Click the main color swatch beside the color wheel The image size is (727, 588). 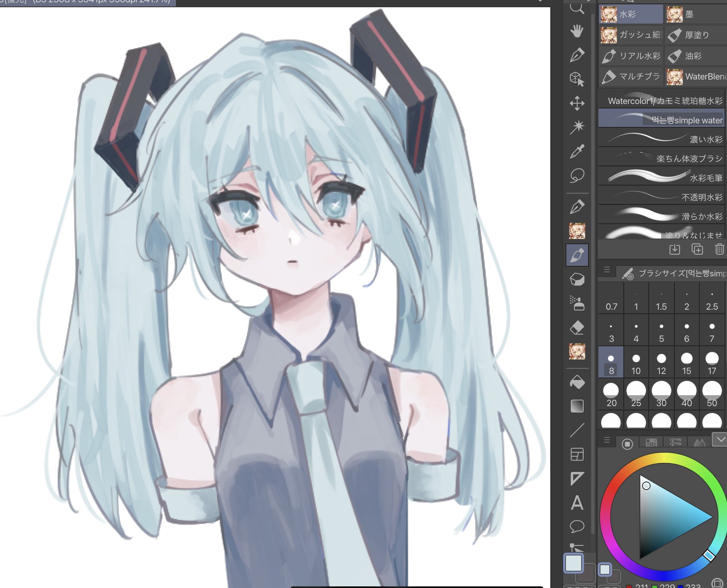[x=605, y=569]
